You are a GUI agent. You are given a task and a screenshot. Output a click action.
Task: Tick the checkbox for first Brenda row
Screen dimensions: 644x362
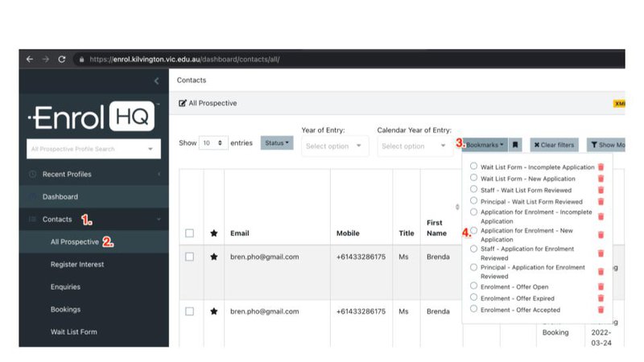point(190,257)
